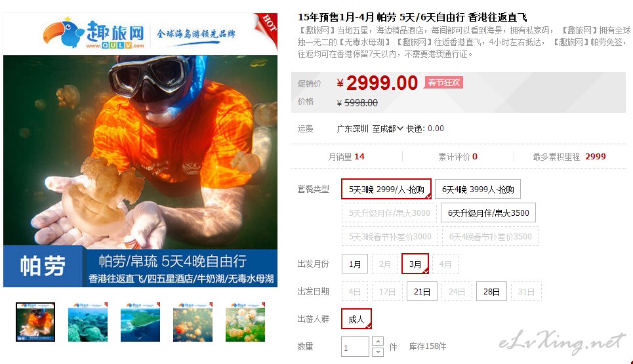Open the first diver thumbnail
The image size is (633, 364).
tap(35, 322)
